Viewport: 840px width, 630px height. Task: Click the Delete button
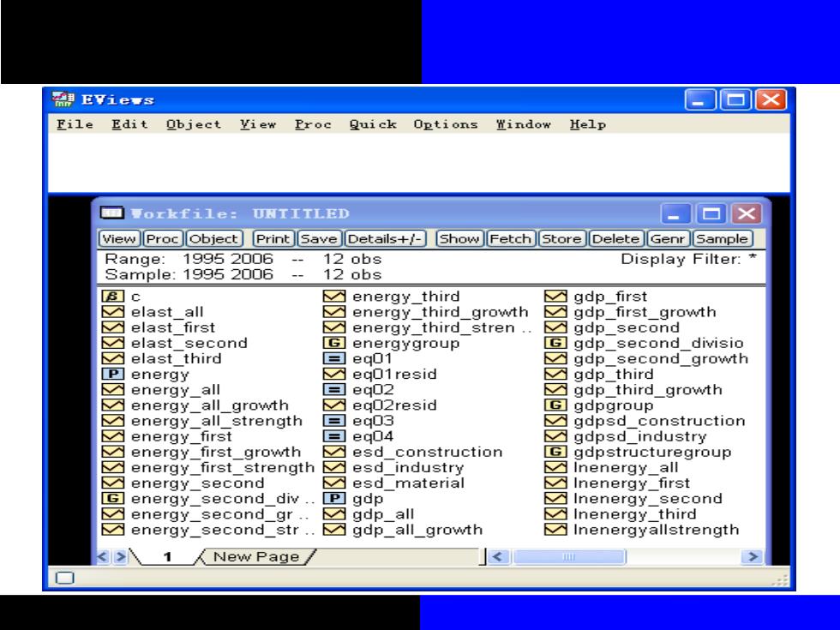615,238
